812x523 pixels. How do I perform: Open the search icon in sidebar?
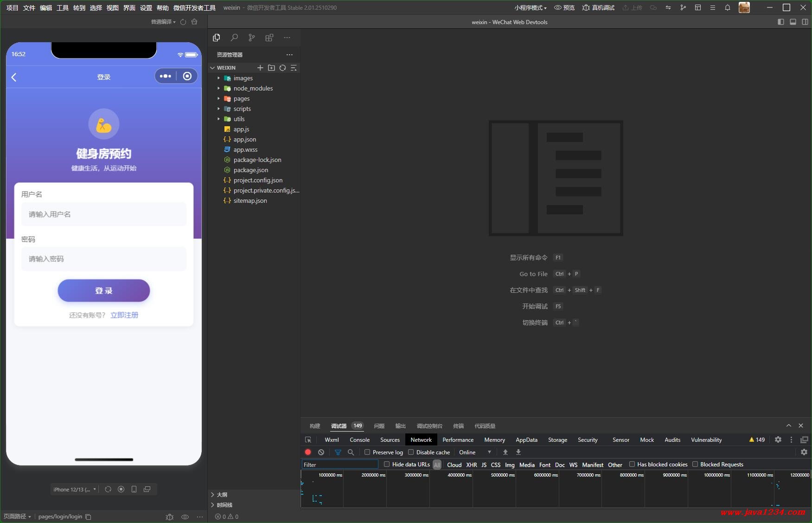pyautogui.click(x=234, y=38)
